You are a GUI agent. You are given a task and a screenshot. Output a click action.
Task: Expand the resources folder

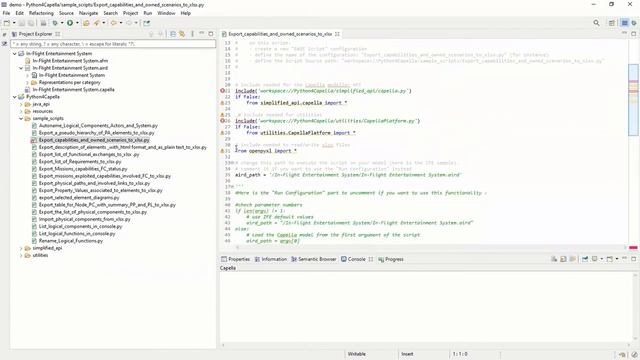tap(21, 111)
